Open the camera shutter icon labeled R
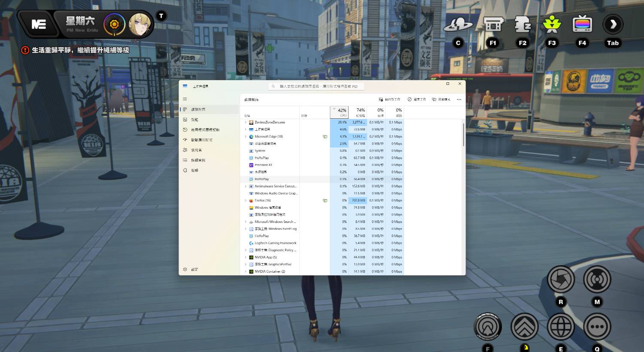Viewport: 644px width, 352px height. 561,280
